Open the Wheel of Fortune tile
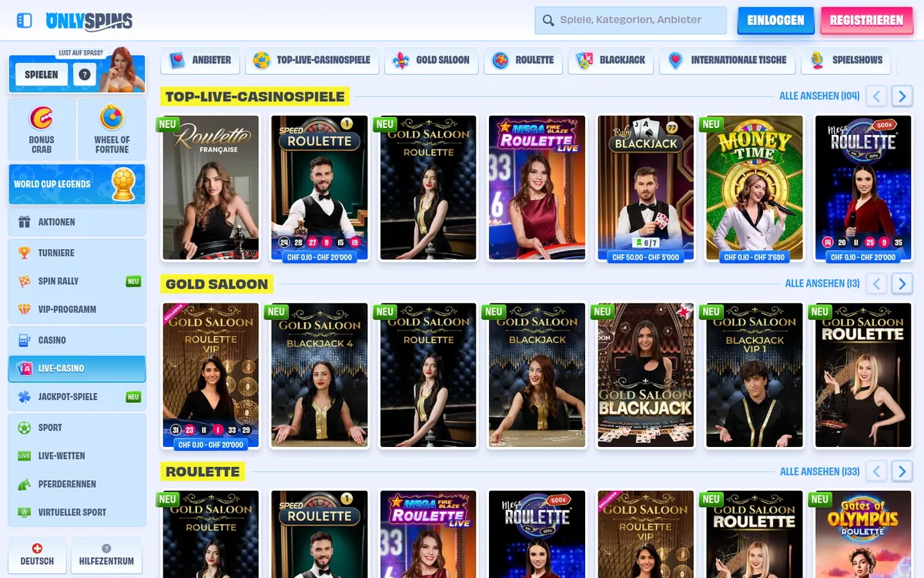This screenshot has height=578, width=924. pos(112,129)
